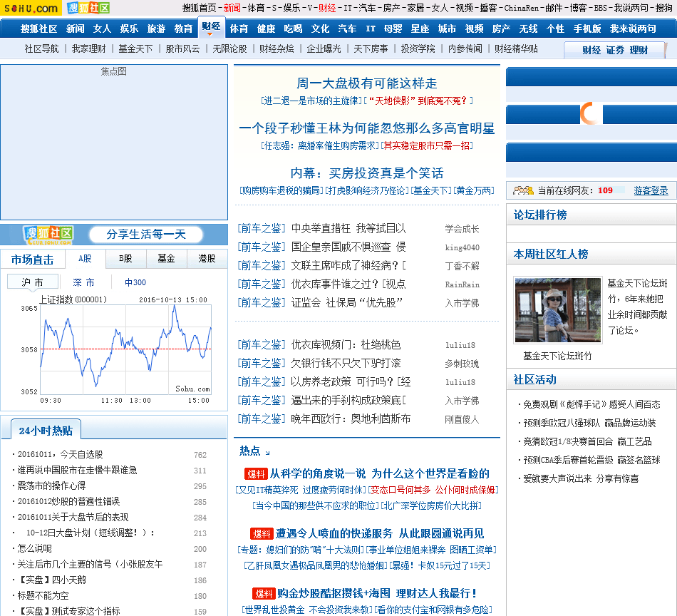This screenshot has width=677, height=616.
Task: Open the post 晚年西欧行：奥地利茵斯布
Action: (x=351, y=419)
